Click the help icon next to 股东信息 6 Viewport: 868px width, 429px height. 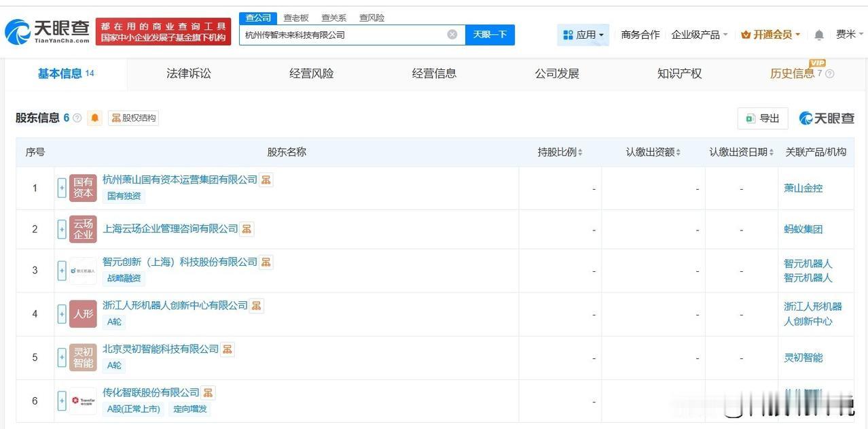click(77, 118)
